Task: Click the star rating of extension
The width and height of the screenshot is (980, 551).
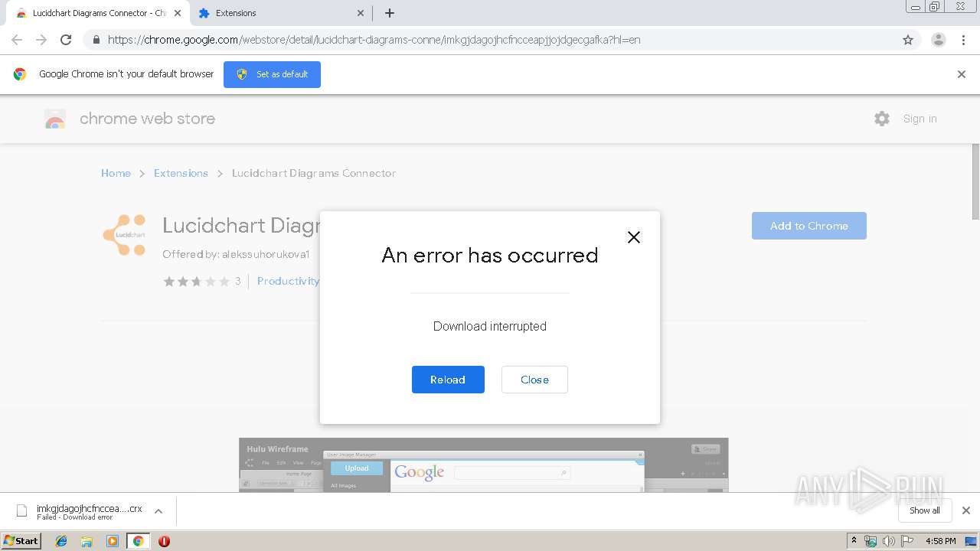Action: tap(197, 282)
